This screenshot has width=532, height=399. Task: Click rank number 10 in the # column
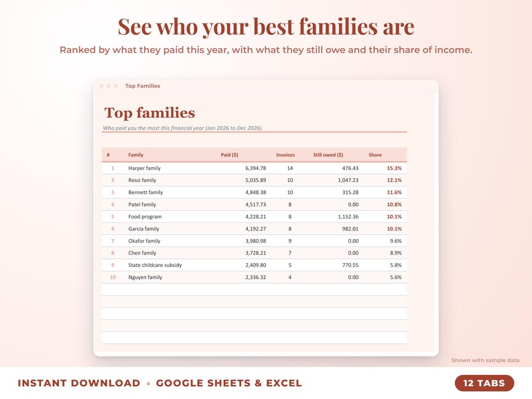(x=113, y=277)
